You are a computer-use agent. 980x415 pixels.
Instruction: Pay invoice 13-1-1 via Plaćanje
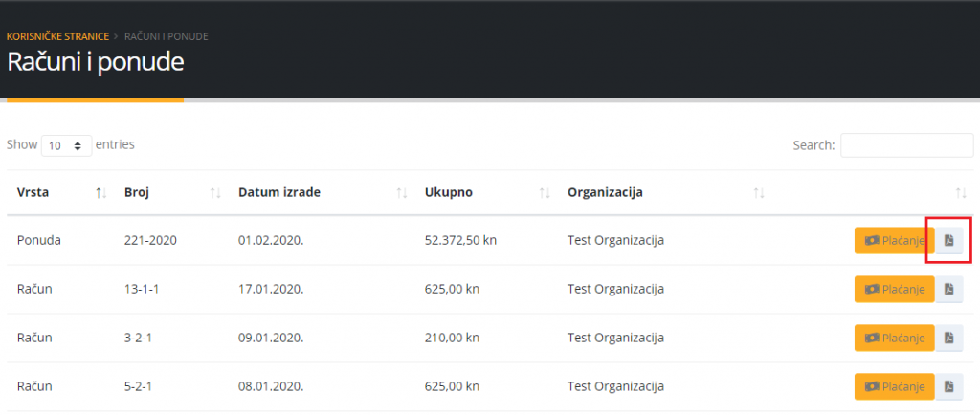894,289
